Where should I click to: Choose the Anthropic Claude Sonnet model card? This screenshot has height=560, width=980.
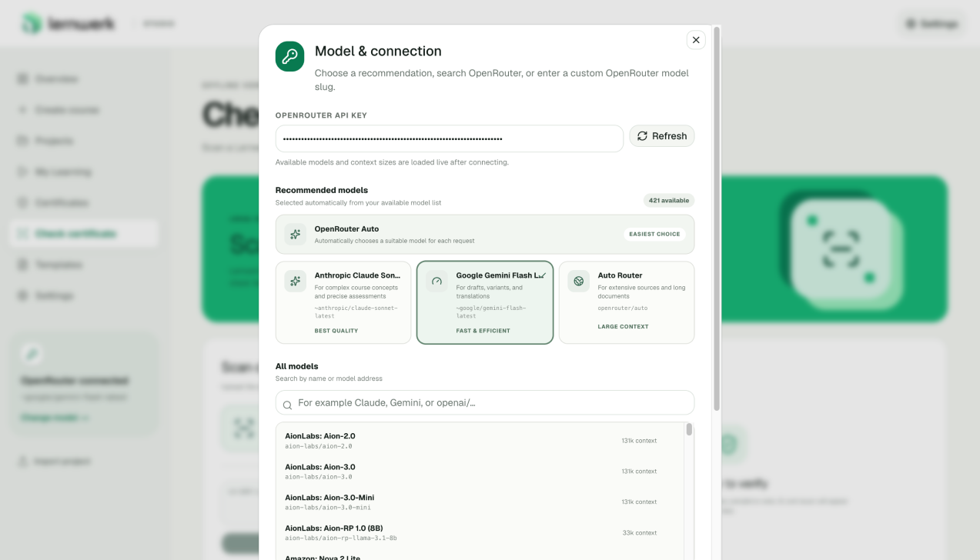(x=343, y=302)
